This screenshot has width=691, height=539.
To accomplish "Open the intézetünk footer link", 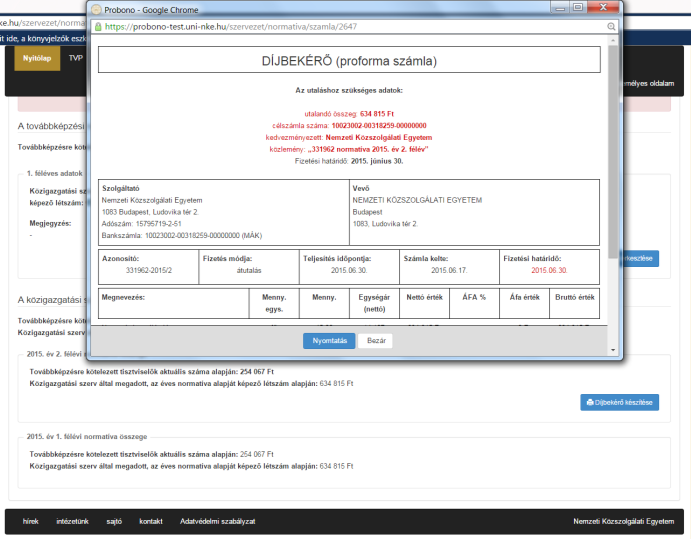I will point(72,521).
